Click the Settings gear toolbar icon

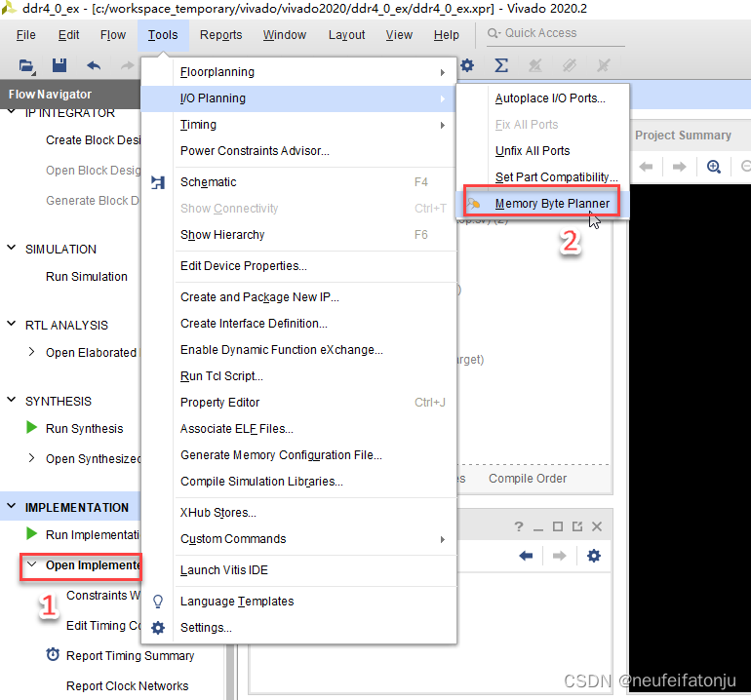coord(467,65)
